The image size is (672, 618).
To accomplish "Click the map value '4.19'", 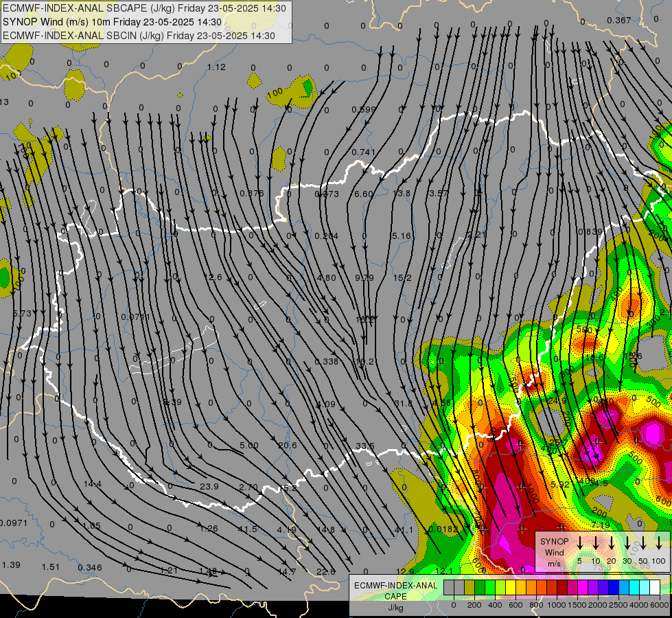I will tap(286, 529).
